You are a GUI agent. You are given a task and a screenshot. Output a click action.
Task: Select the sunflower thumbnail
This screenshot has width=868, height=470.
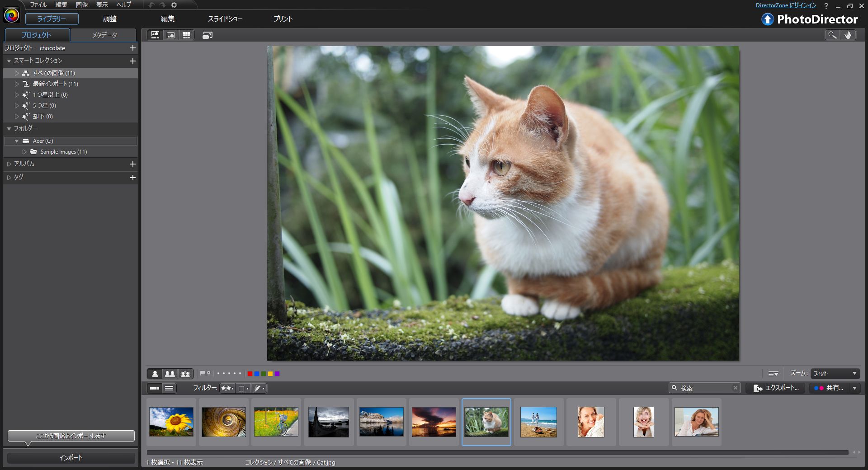pos(171,422)
